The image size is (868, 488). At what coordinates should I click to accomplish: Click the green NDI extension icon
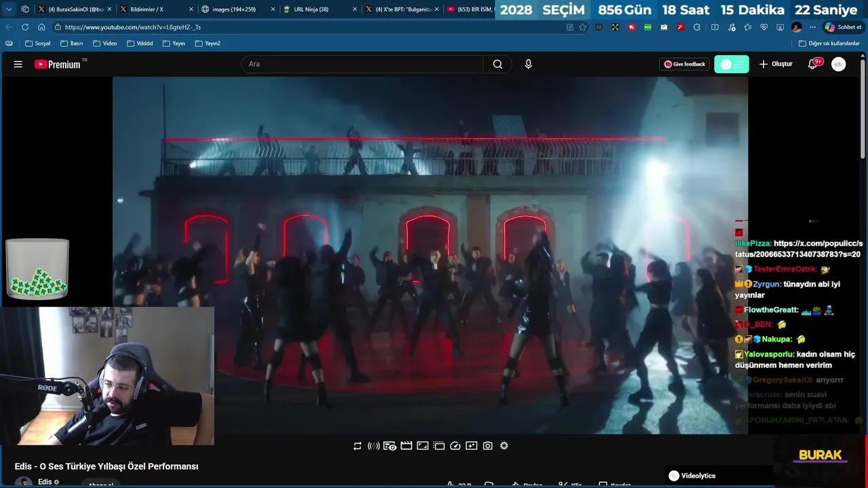(648, 27)
